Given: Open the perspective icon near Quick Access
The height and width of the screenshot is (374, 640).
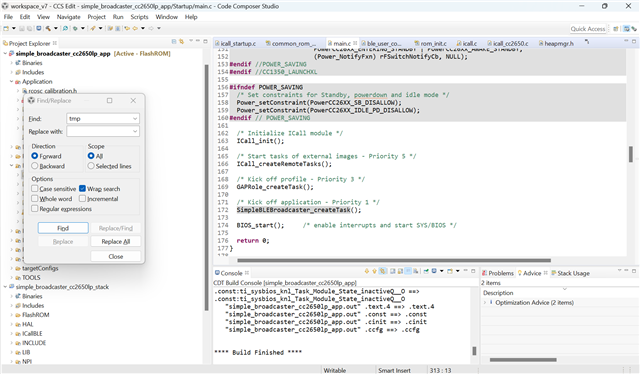Looking at the screenshot, I should point(616,29).
